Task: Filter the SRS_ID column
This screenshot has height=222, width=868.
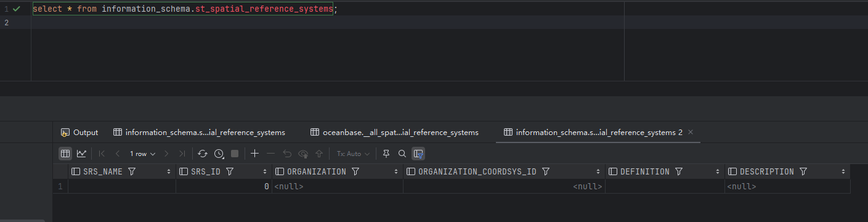Action: (230, 171)
